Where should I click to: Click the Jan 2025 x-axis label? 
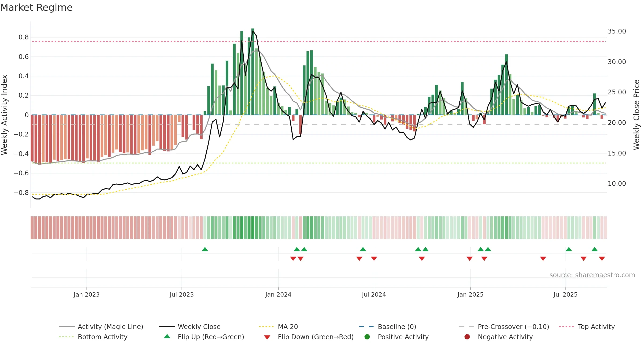pos(470,294)
